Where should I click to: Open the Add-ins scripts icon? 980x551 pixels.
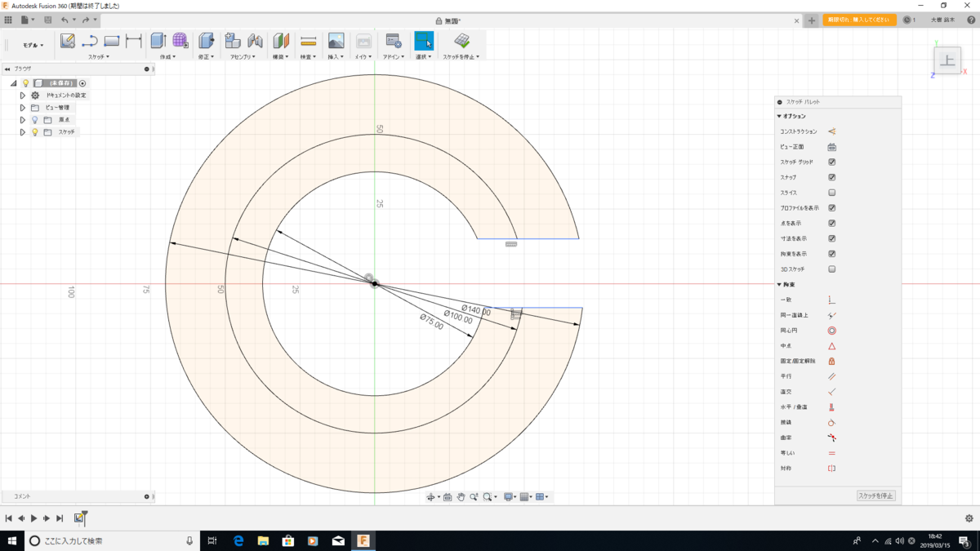(393, 41)
